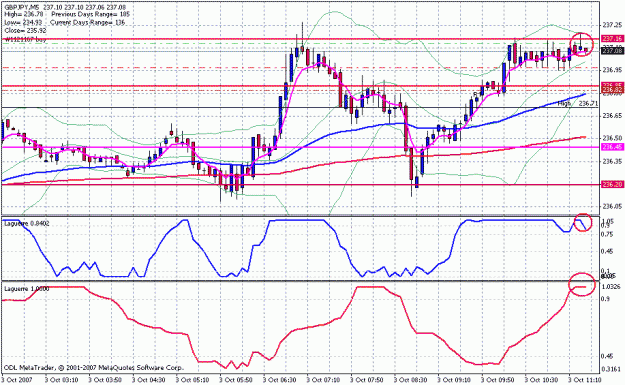The image size is (625, 385).
Task: Click the red 236.20 price tag
Action: (x=612, y=185)
